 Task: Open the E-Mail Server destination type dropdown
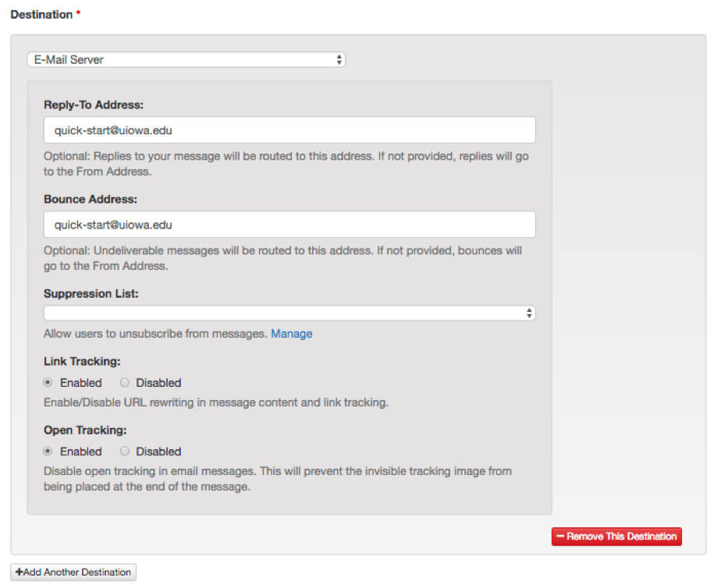(x=186, y=59)
